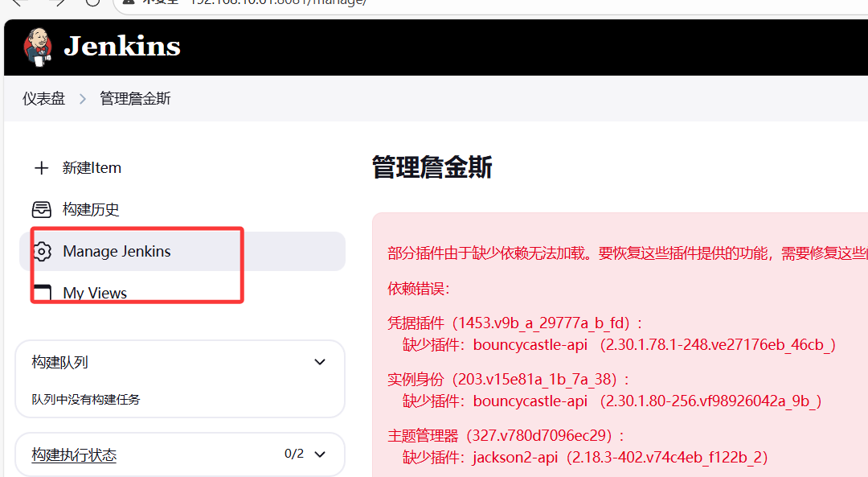The width and height of the screenshot is (868, 477).
Task: Open 构建历史 sidebar link
Action: coord(91,209)
